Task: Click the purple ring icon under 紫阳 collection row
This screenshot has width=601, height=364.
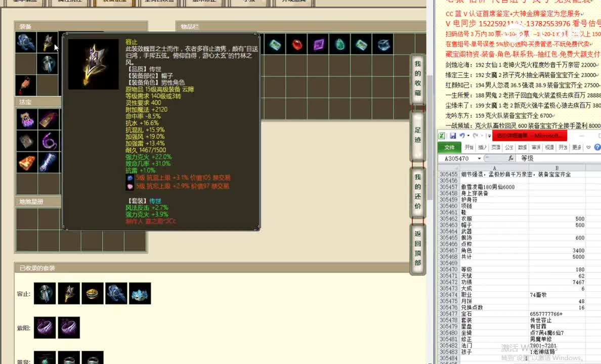Action: (x=45, y=328)
